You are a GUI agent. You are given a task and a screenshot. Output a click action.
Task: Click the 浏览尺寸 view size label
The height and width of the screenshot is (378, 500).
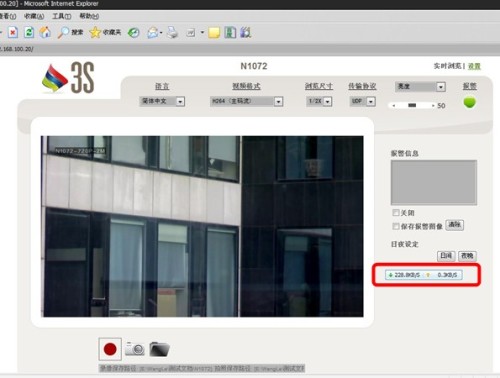click(x=319, y=86)
